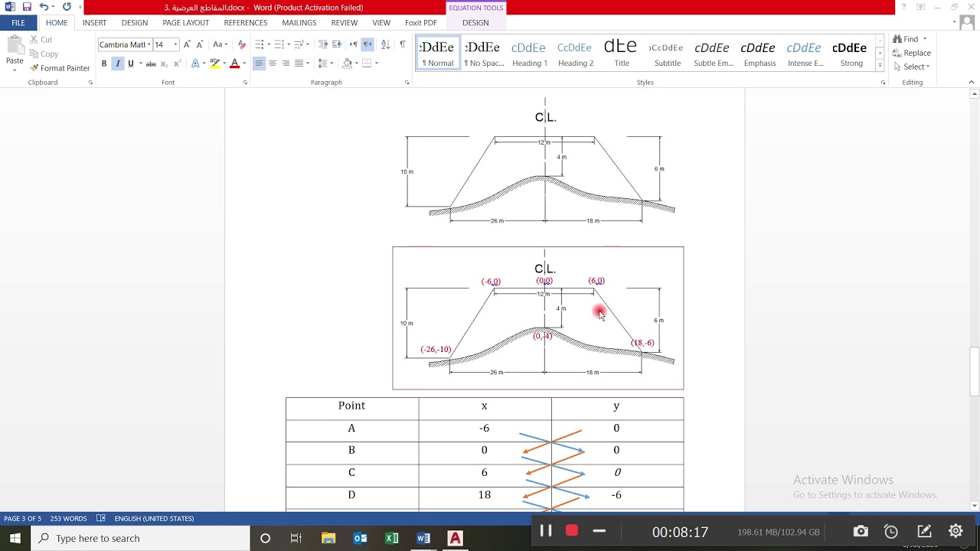Set right-to-left text direction
Viewport: 980px width, 551px height.
tap(367, 44)
